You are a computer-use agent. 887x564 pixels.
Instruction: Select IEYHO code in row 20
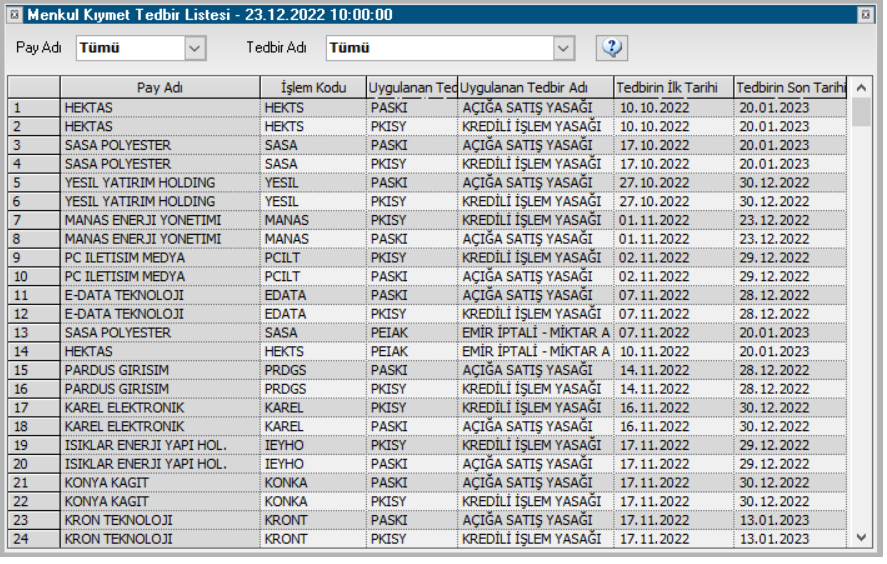point(284,463)
